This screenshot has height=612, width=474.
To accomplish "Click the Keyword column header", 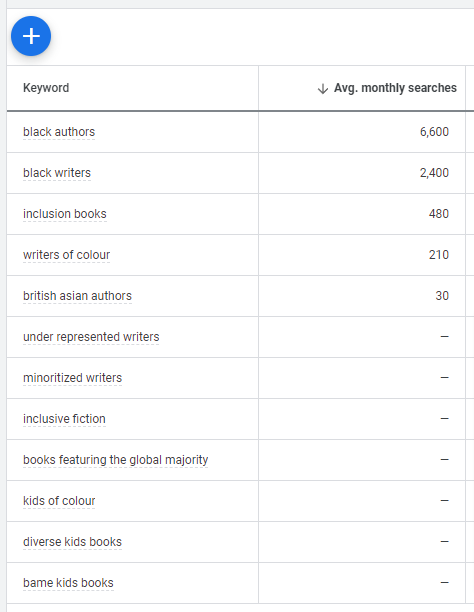I will point(46,88).
